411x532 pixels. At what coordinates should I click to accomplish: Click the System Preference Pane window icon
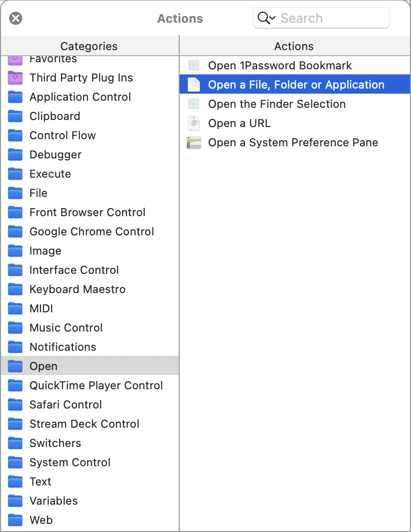pos(194,143)
